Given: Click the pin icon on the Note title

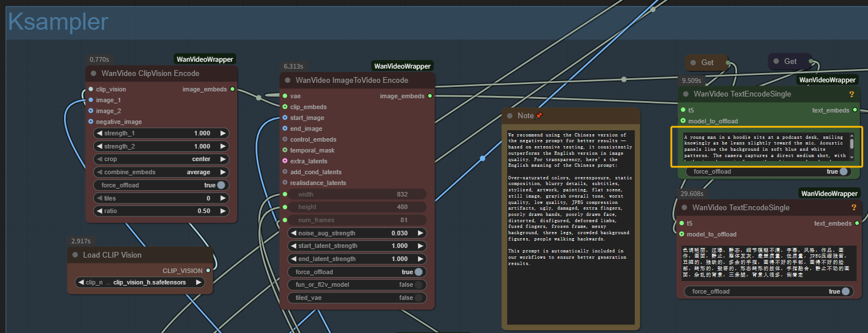Looking at the screenshot, I should [x=539, y=115].
